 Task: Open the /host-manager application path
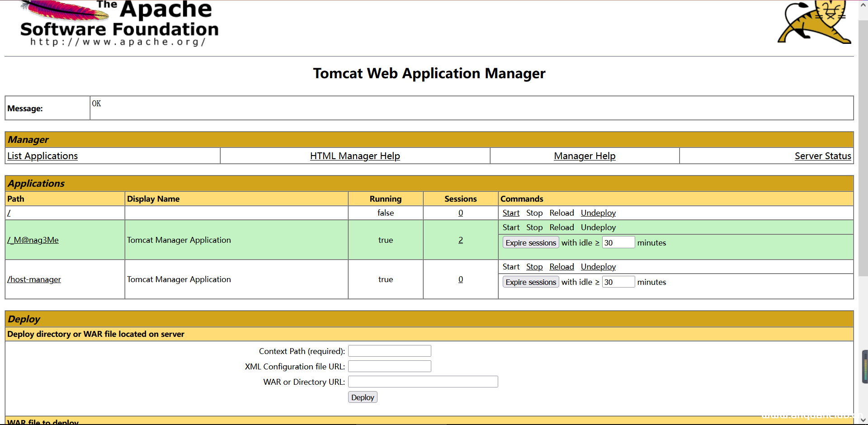click(34, 279)
